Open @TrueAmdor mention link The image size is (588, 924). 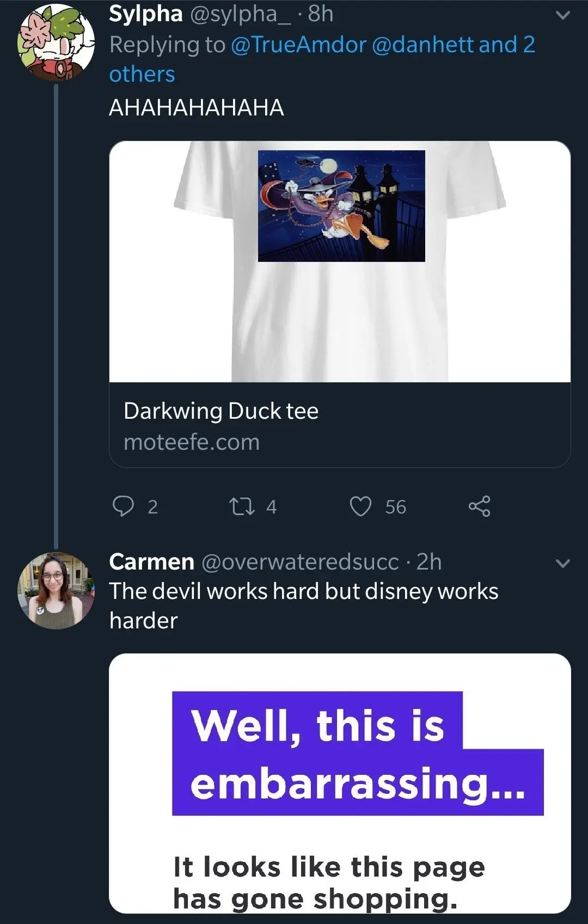tap(298, 45)
